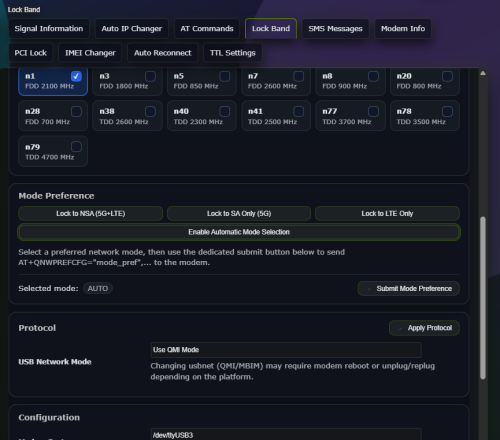Choose Lock to SA Only (5G)
500x440 pixels.
239,214
